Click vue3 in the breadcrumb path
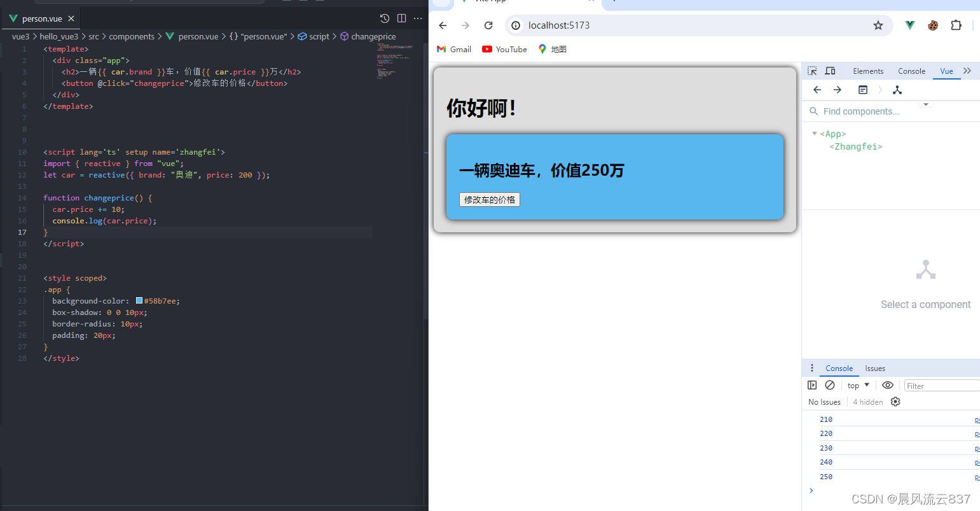The width and height of the screenshot is (980, 511). [x=20, y=36]
